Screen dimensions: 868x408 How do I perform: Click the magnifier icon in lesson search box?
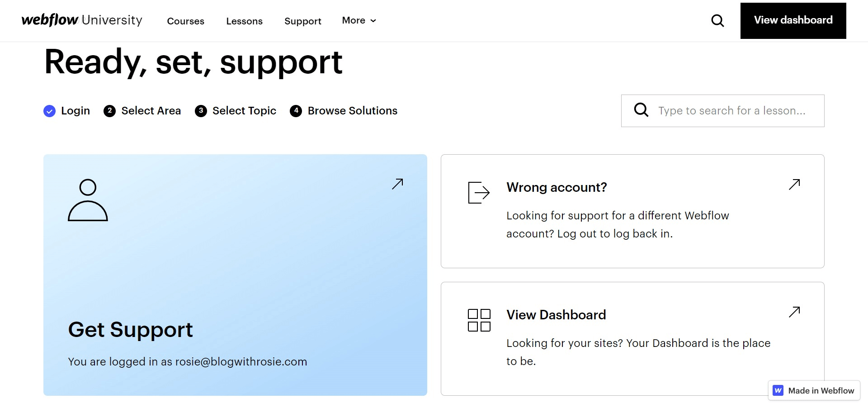point(641,110)
